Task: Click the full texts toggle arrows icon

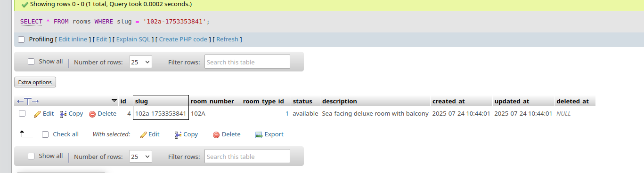Action: (x=27, y=101)
